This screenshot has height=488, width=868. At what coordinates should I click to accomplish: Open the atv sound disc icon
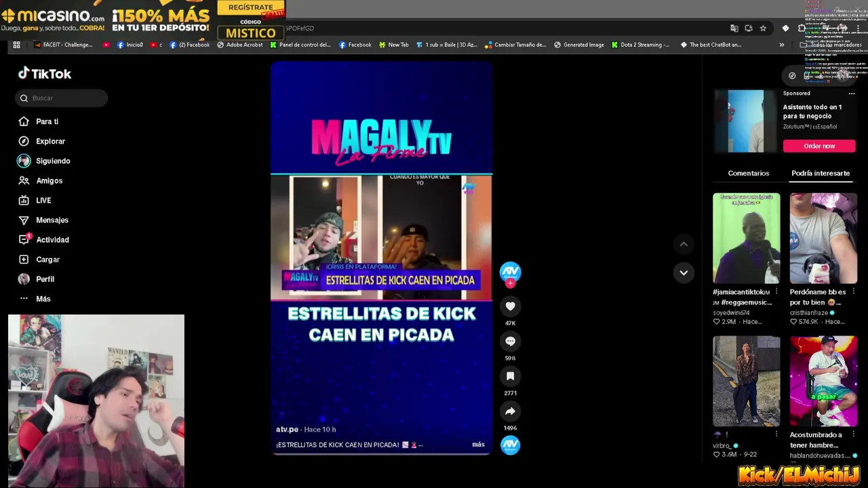(x=510, y=445)
